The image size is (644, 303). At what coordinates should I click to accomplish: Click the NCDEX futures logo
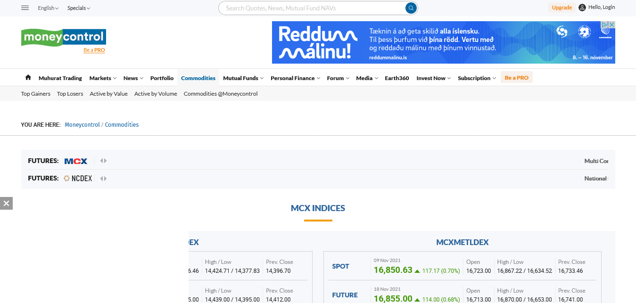point(78,179)
